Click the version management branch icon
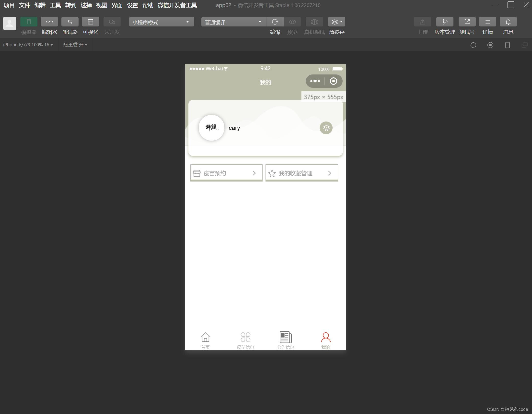The width and height of the screenshot is (532, 414). point(444,22)
